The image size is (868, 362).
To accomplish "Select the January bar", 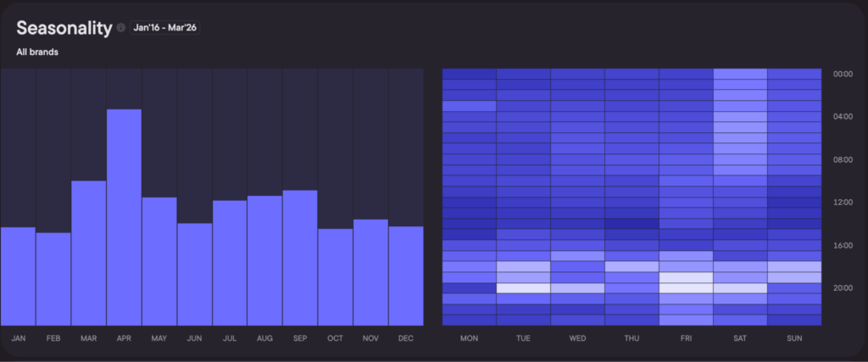I will 18,276.
